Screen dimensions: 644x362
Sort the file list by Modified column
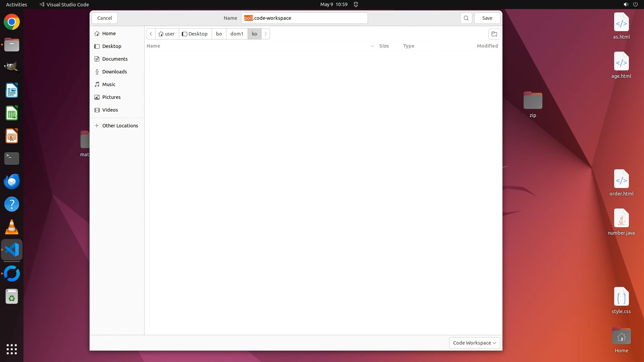pyautogui.click(x=487, y=46)
